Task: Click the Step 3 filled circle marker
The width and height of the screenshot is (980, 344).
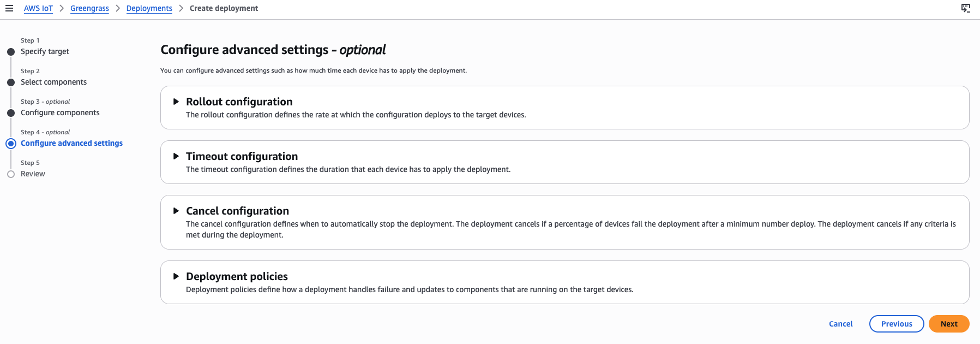Action: pos(11,113)
